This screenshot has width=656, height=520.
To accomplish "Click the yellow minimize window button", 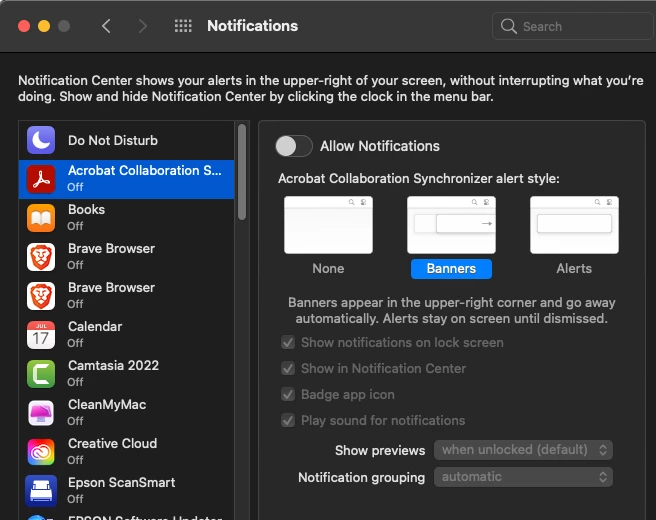I will 44,26.
